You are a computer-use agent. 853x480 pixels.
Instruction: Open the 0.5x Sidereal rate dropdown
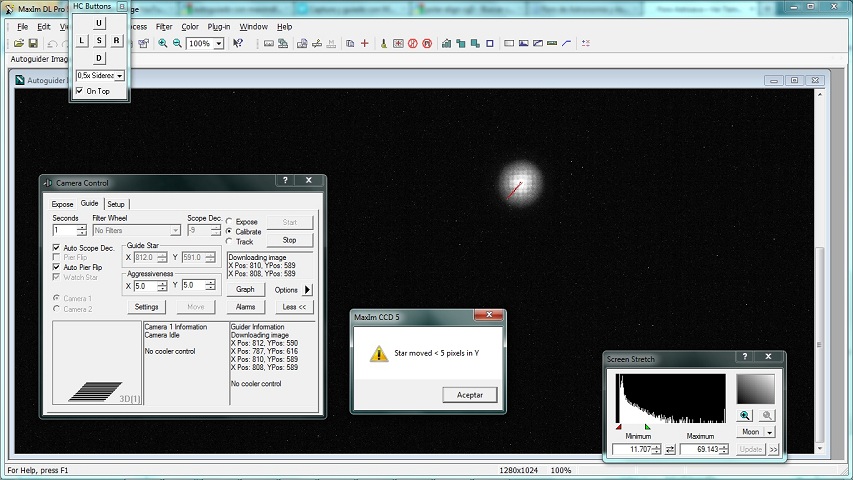pos(120,76)
